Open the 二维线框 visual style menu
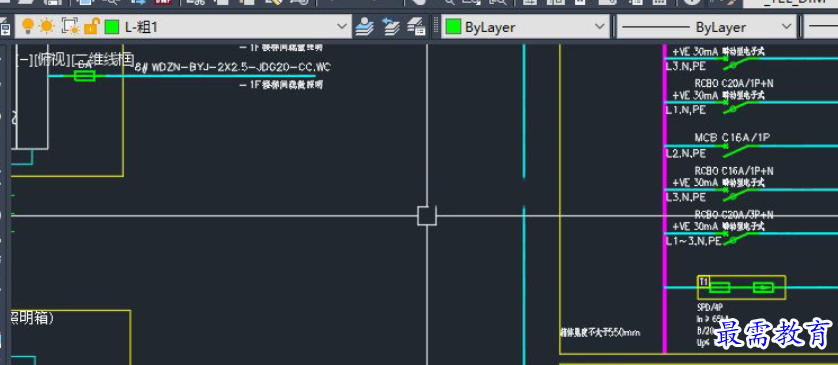The height and width of the screenshot is (365, 838). [x=103, y=60]
